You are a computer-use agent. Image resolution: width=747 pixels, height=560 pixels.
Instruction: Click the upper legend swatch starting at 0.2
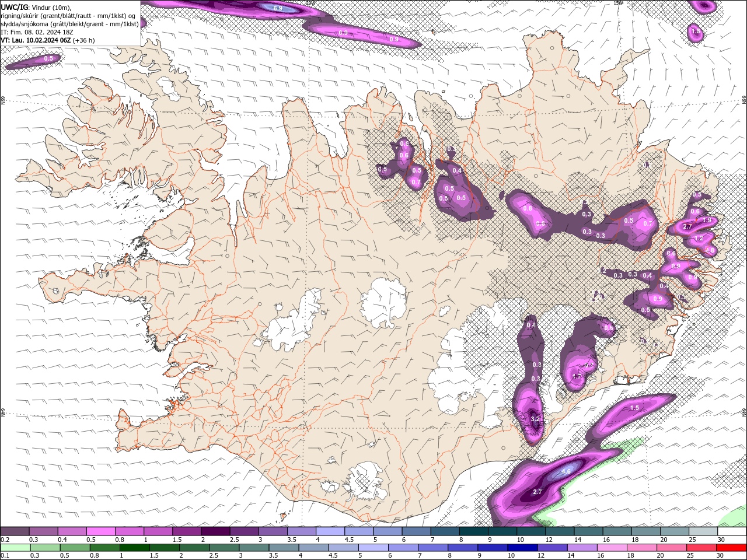[15, 531]
